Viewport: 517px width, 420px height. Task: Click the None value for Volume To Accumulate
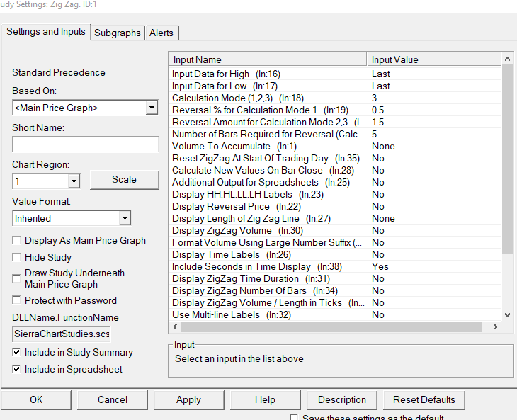point(383,146)
